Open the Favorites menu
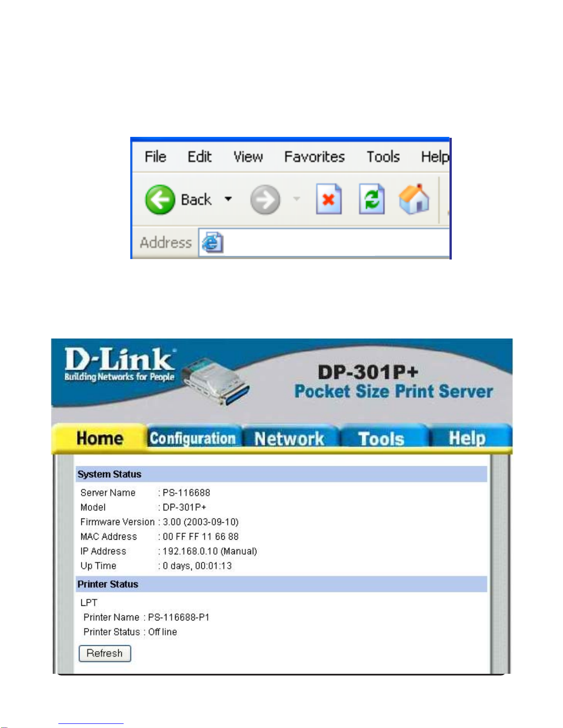 pos(314,157)
